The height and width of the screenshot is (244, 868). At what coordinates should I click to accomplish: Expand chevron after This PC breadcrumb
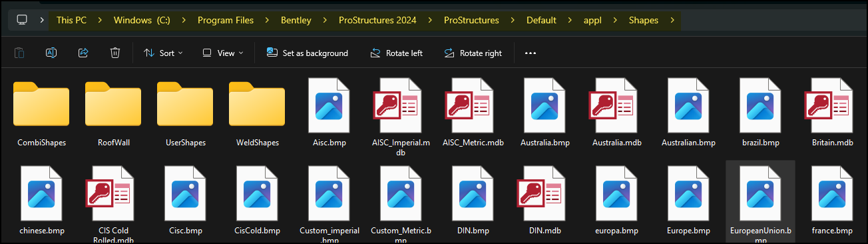[101, 20]
